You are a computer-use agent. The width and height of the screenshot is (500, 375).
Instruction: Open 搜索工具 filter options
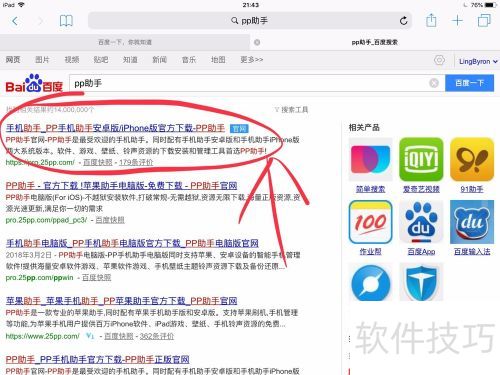click(291, 110)
